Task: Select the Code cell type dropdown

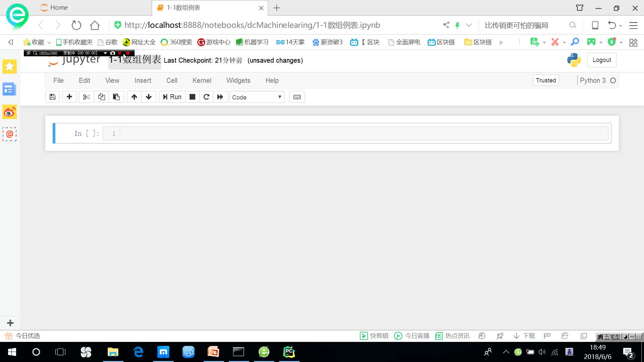Action: click(x=257, y=97)
